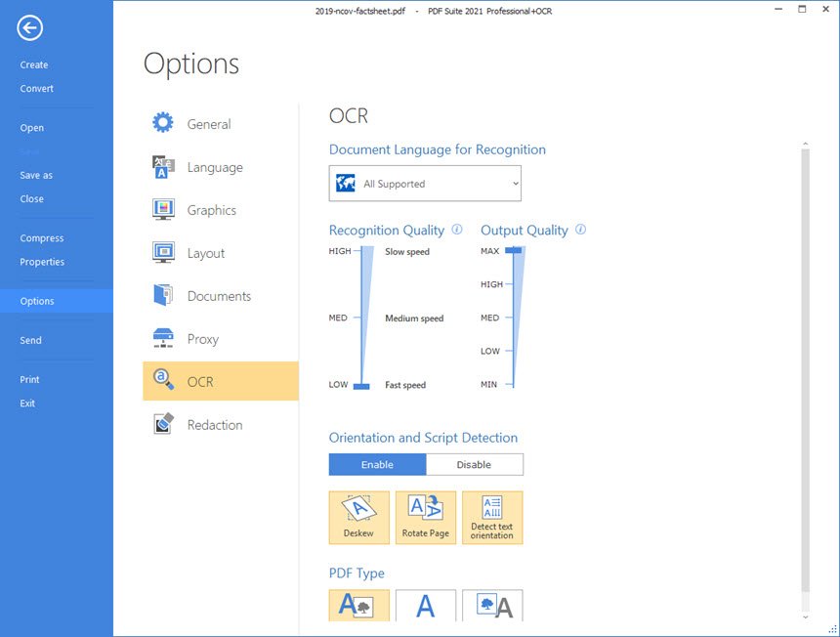The height and width of the screenshot is (637, 840).
Task: Toggle the Deskew option
Action: point(358,518)
